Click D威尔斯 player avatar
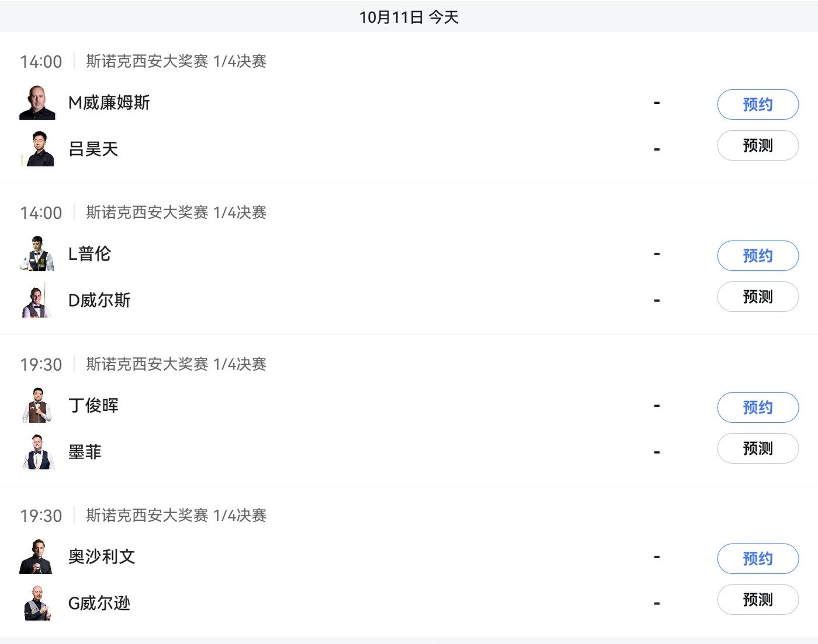This screenshot has width=818, height=644. click(37, 300)
